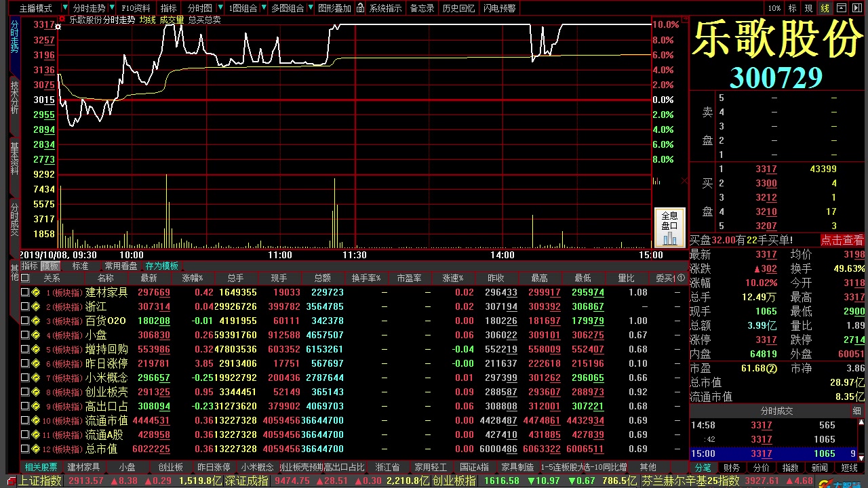Click the yellow arrow icon in 创业板壳 row
The height and width of the screenshot is (488, 868).
tap(36, 392)
